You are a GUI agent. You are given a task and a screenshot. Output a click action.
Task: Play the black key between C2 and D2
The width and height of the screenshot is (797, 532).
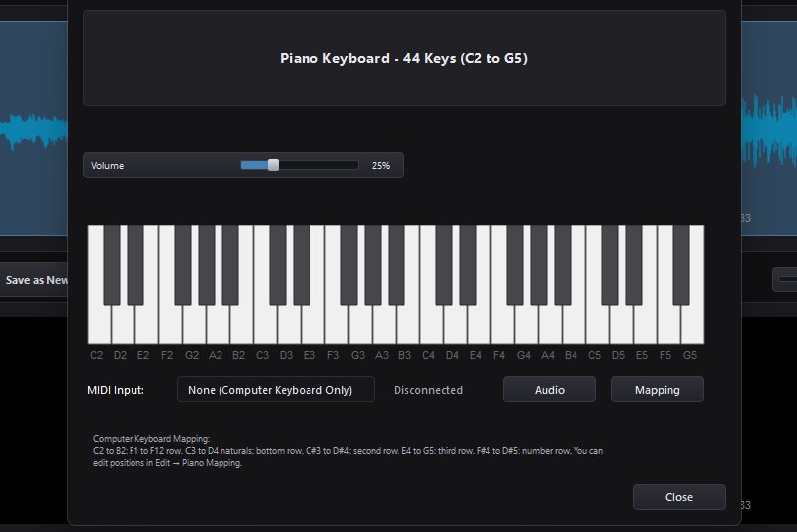point(112,265)
